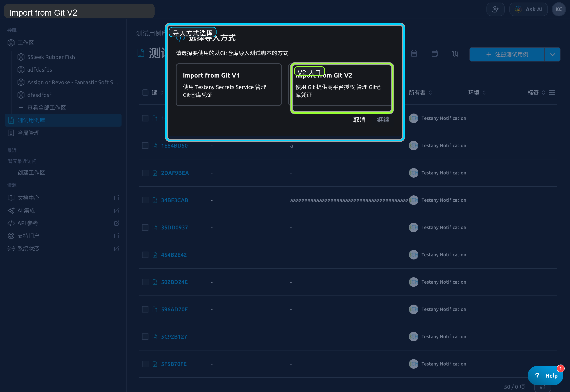Toggle the select-all checkbox in header
This screenshot has height=392, width=570.
145,93
